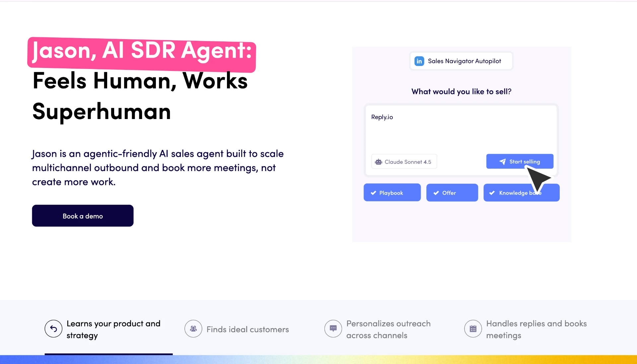This screenshot has height=364, width=637.
Task: Click the chat bubble icon for Personalizes outreach
Action: (333, 329)
